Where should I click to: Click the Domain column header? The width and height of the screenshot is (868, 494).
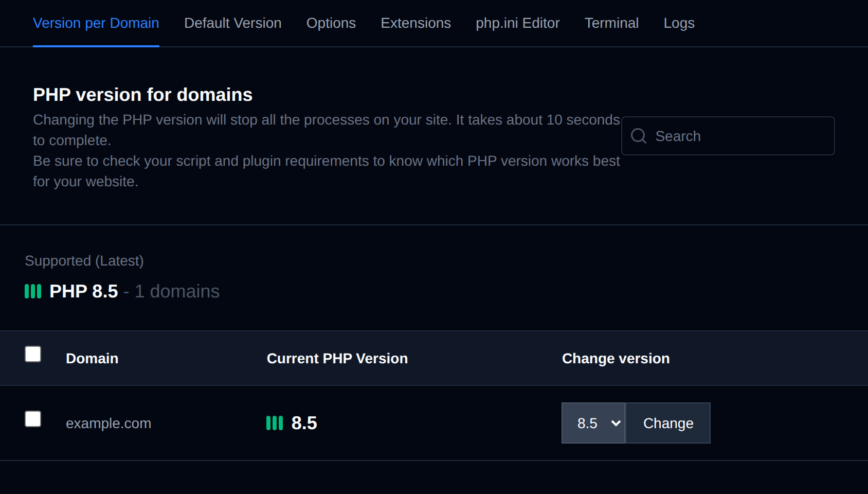[92, 358]
